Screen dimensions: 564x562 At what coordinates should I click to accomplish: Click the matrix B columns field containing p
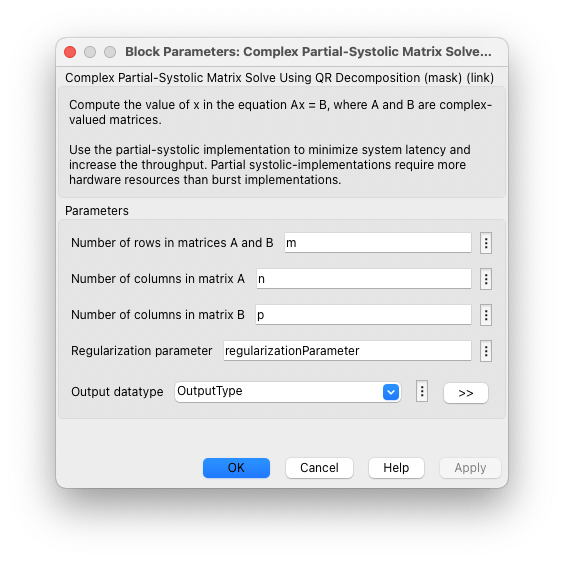click(x=363, y=315)
